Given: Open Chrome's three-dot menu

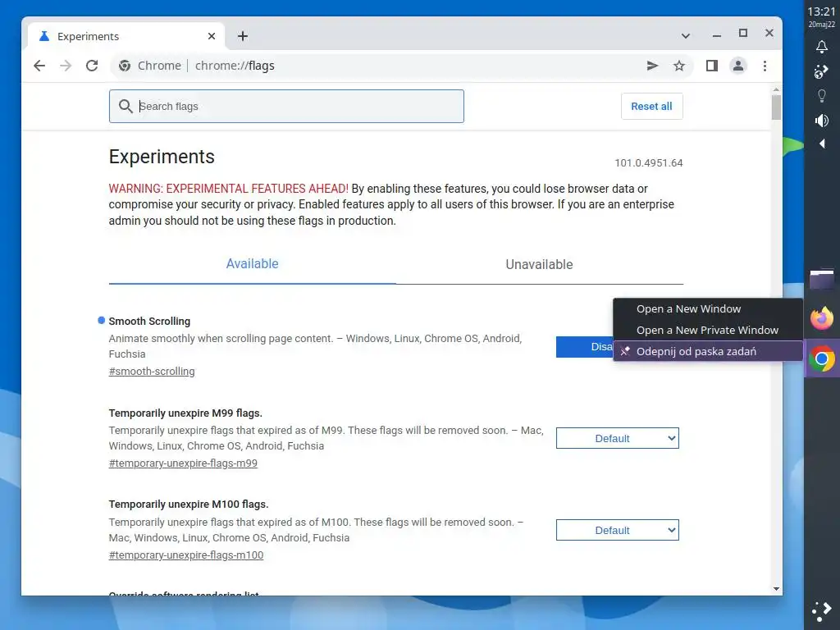Looking at the screenshot, I should pos(765,66).
